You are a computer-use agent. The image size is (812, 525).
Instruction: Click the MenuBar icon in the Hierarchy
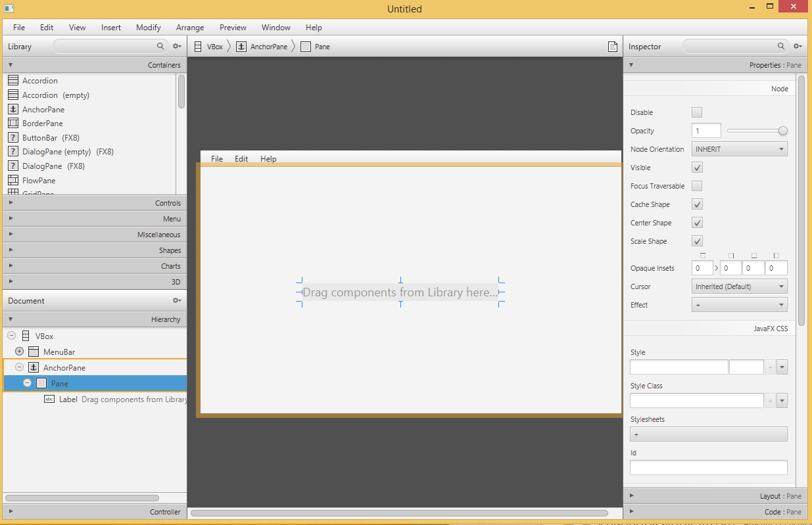click(x=34, y=352)
